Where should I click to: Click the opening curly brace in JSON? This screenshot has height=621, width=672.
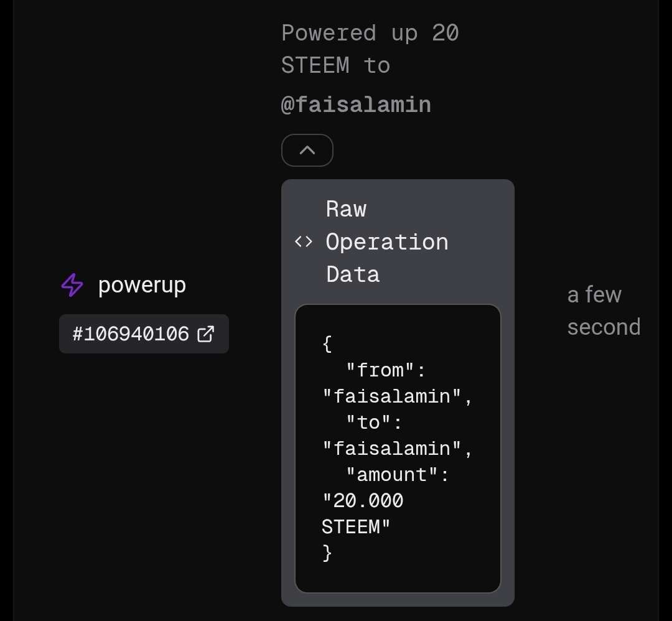[327, 344]
